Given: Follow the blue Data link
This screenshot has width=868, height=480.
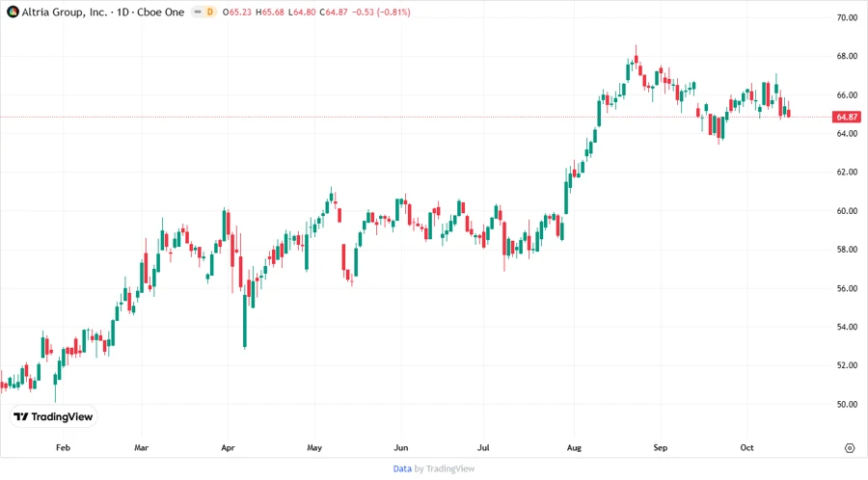Looking at the screenshot, I should 402,469.
